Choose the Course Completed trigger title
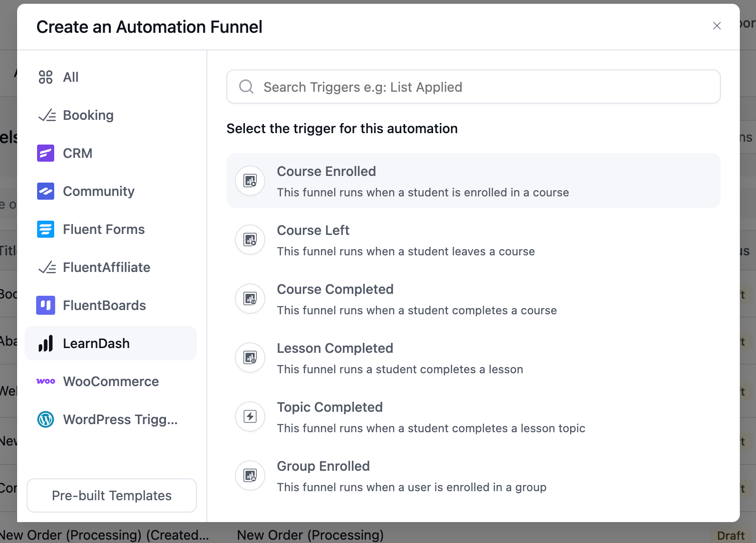The height and width of the screenshot is (543, 756). click(335, 289)
